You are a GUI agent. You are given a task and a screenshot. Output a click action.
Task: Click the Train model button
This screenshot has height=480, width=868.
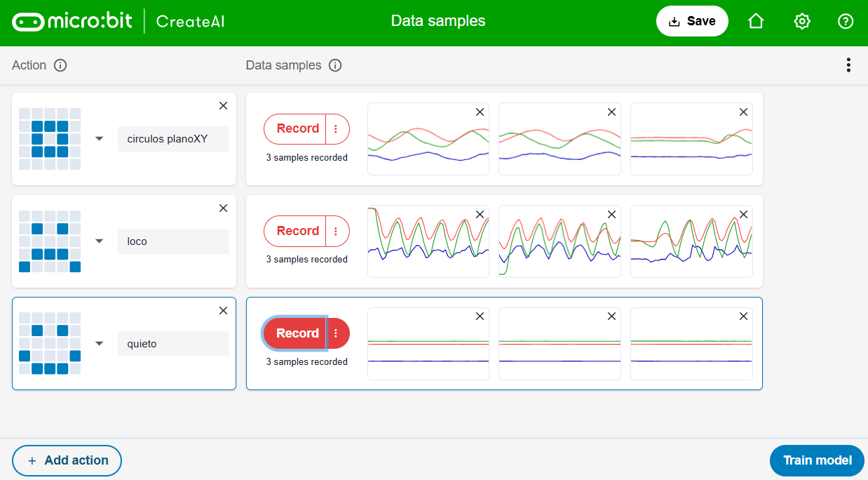817,460
